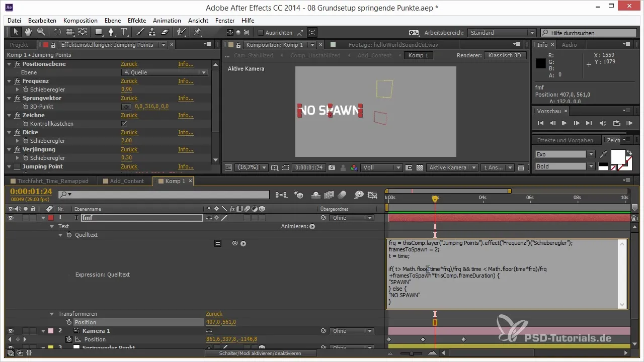Take a snapshot with the camera icon
This screenshot has width=644, height=362.
(333, 167)
